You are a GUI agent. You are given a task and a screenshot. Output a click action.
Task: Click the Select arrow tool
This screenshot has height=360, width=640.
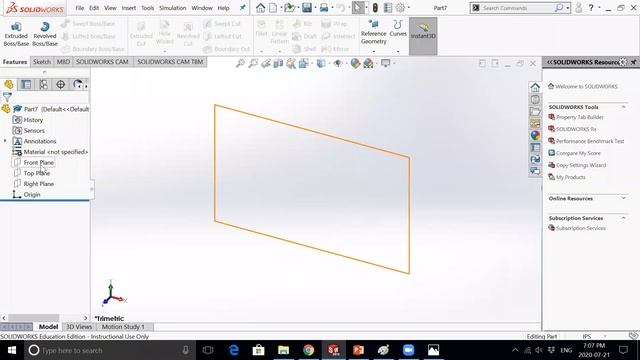(358, 8)
